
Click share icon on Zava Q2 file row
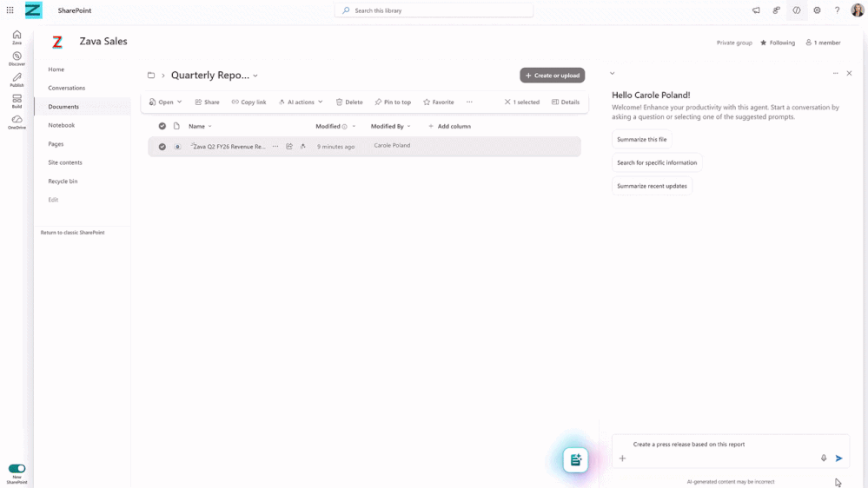pos(289,147)
